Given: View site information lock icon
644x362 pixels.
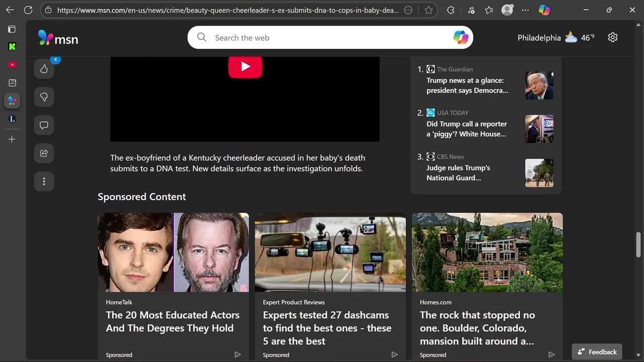Looking at the screenshot, I should pyautogui.click(x=48, y=10).
